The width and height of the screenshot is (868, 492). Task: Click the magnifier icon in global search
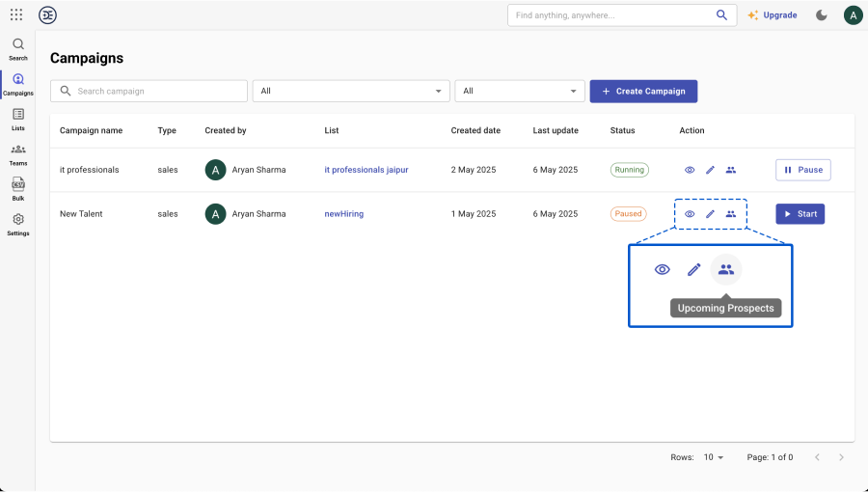coord(721,14)
